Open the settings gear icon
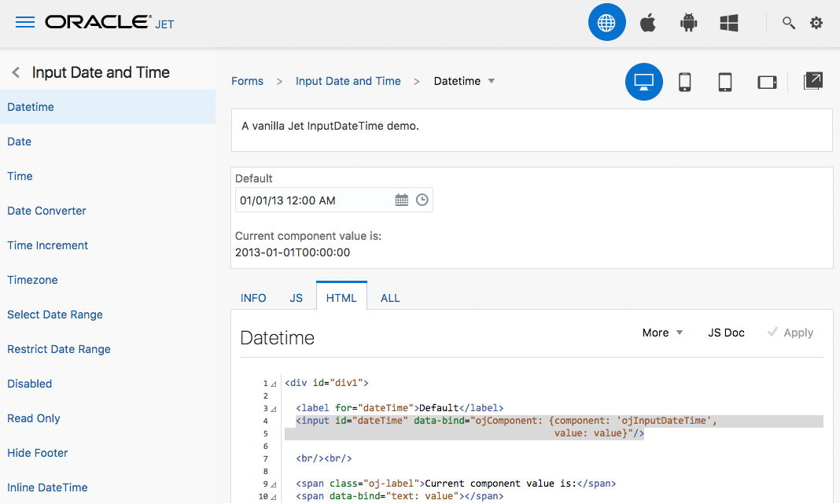840x504 pixels. 816,23
